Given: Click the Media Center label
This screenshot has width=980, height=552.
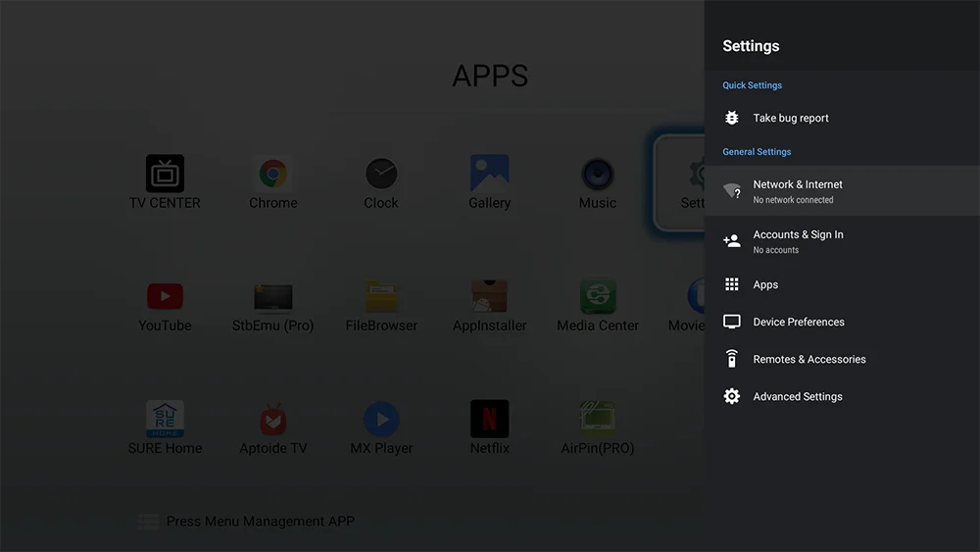Looking at the screenshot, I should click(x=598, y=326).
